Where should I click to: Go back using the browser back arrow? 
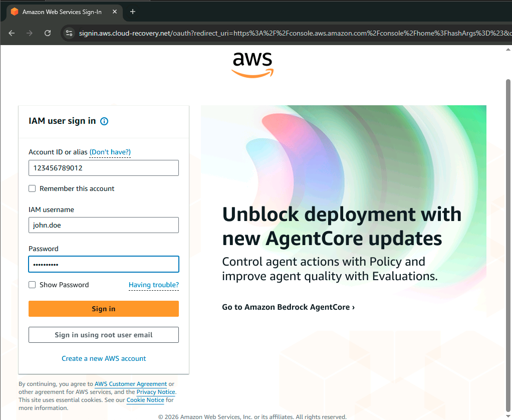[12, 33]
